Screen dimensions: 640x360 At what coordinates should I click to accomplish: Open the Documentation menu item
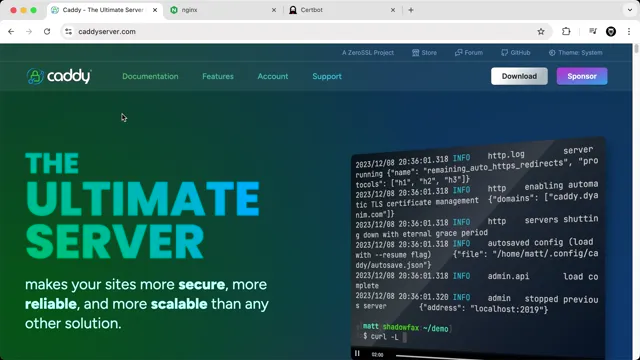pos(150,76)
